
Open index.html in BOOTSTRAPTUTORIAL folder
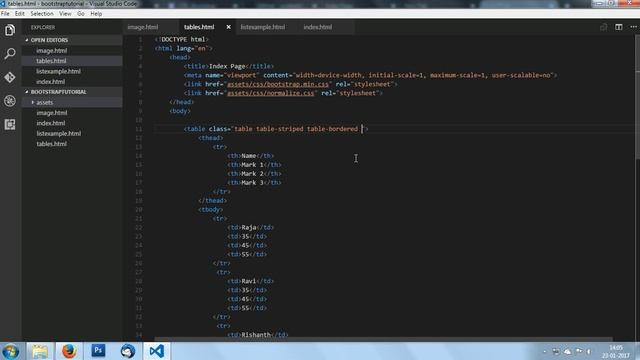pyautogui.click(x=72, y=123)
